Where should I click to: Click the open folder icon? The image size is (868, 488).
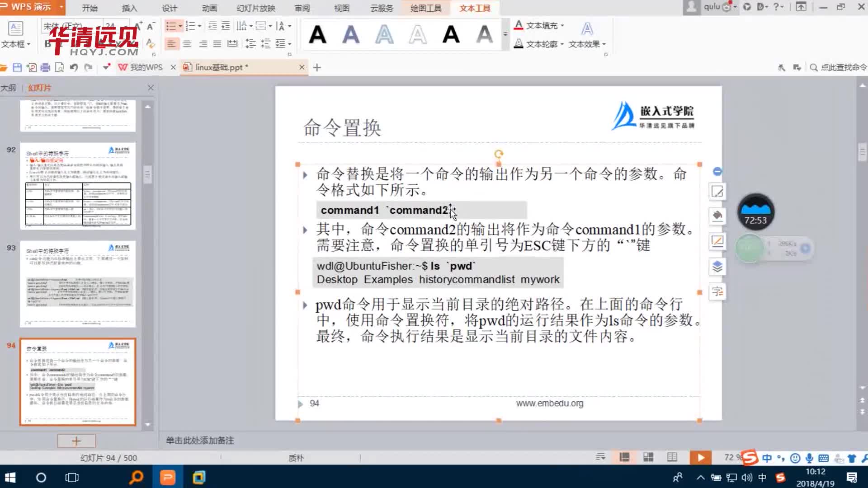pos(4,68)
